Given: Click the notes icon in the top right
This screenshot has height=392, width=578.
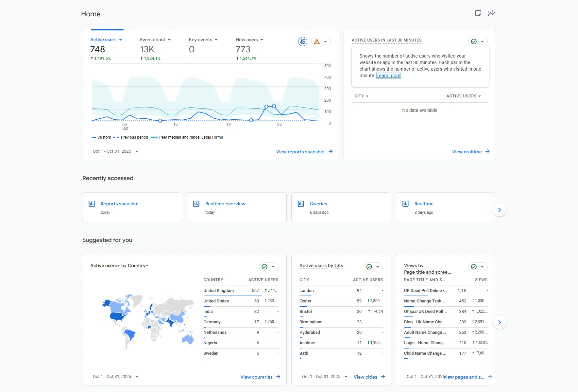Looking at the screenshot, I should [x=478, y=13].
